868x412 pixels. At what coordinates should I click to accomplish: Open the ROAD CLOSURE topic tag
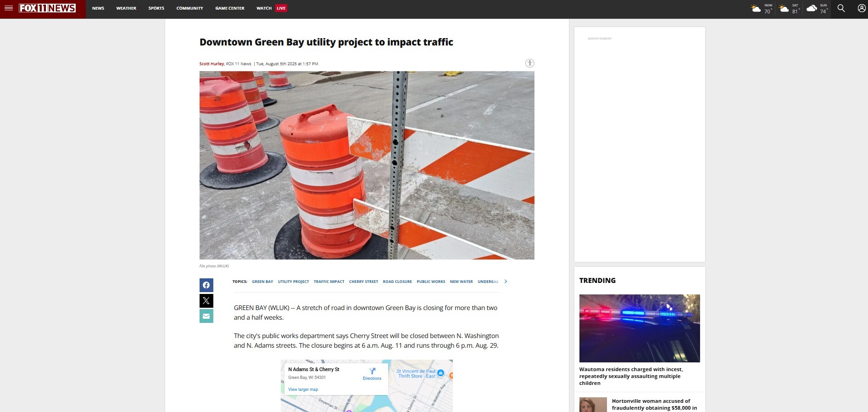(x=397, y=282)
